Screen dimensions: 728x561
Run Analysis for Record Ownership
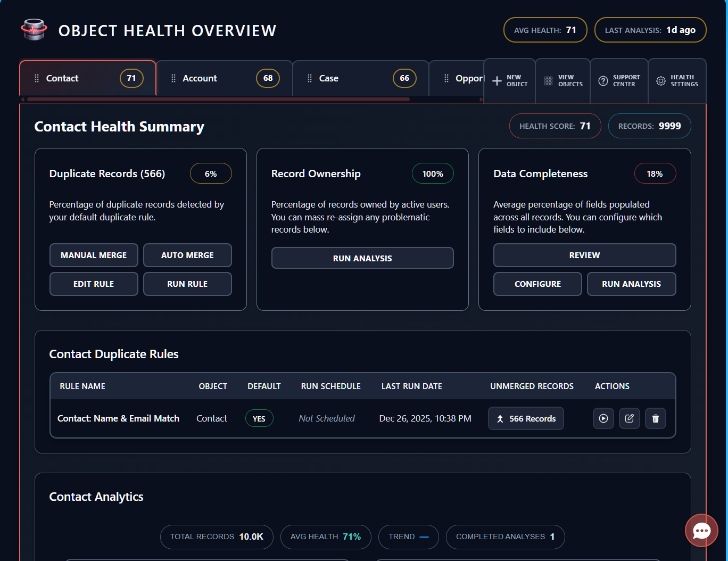click(x=362, y=258)
